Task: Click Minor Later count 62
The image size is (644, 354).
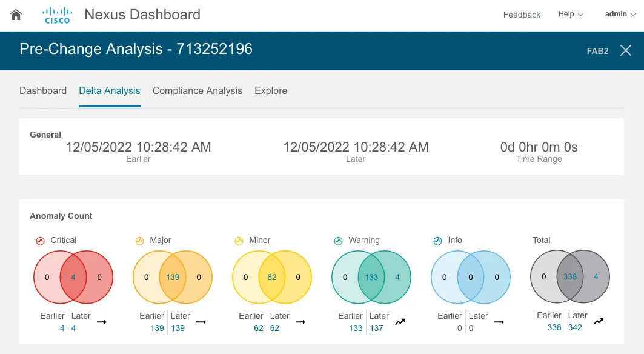Action: (x=275, y=328)
